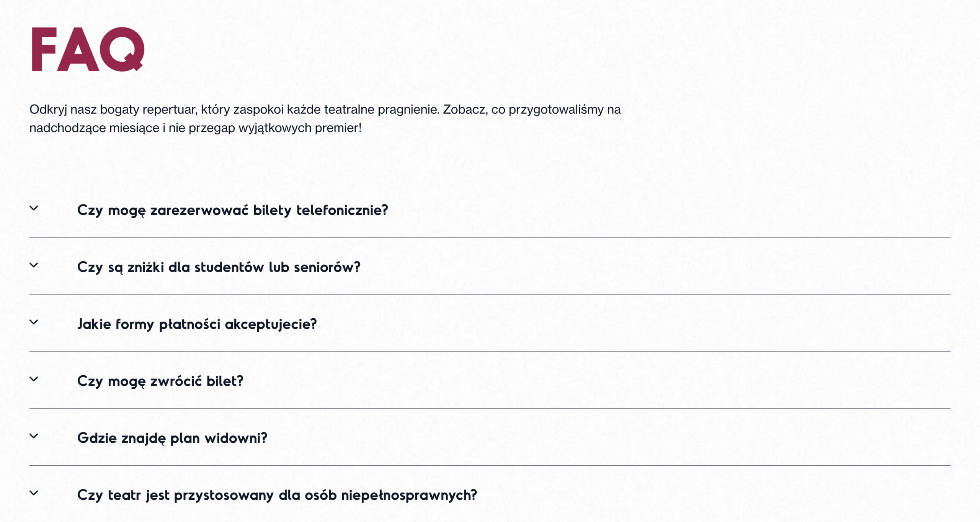This screenshot has height=522, width=980.
Task: Expand chevron beside phone ticket reservation question
Action: pyautogui.click(x=34, y=208)
